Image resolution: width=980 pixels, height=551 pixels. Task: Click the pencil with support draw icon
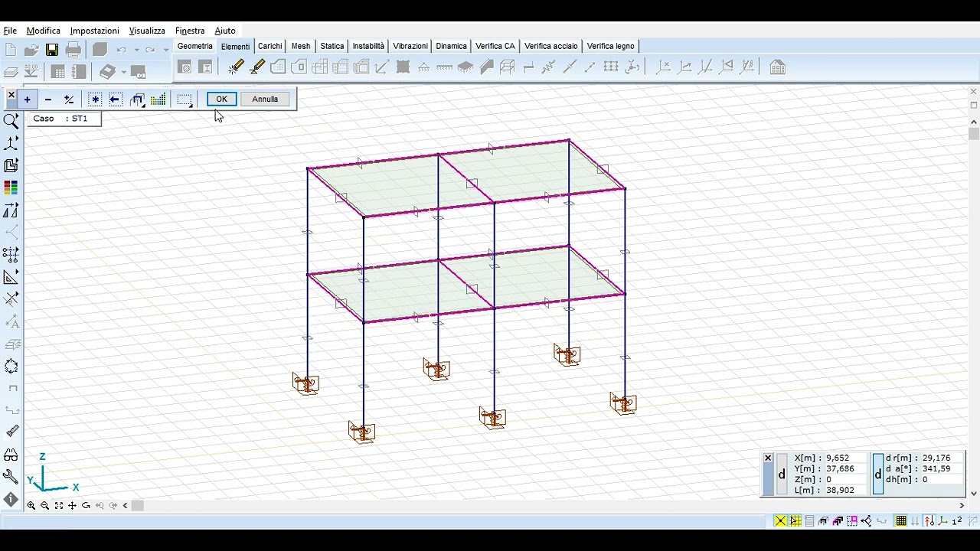[257, 67]
